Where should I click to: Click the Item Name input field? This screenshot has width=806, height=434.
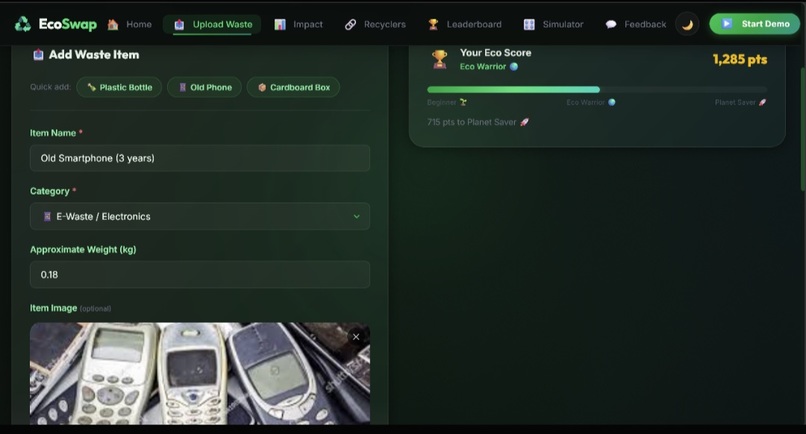click(x=200, y=158)
